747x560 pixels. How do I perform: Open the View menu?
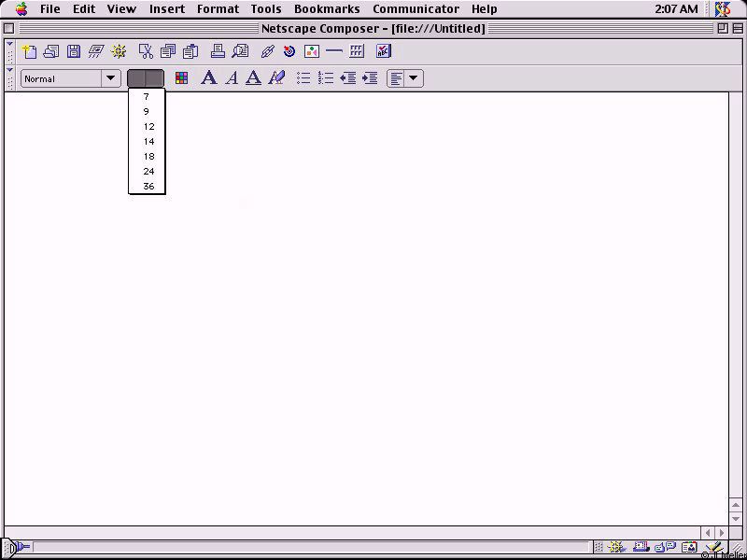coord(121,9)
